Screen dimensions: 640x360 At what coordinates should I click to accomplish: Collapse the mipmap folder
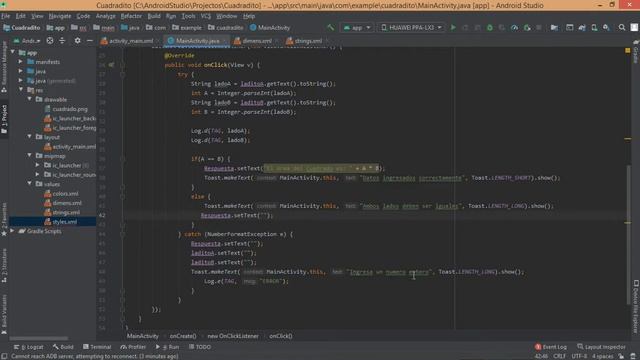pyautogui.click(x=29, y=156)
